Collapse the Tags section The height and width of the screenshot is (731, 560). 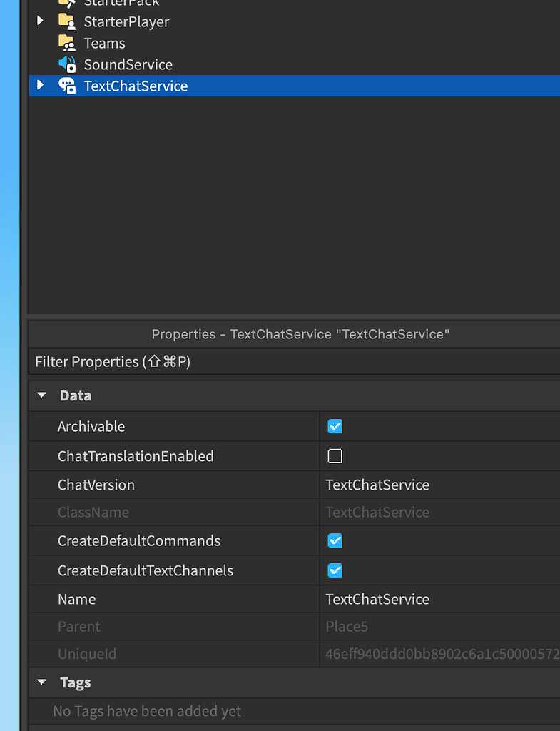pos(41,682)
